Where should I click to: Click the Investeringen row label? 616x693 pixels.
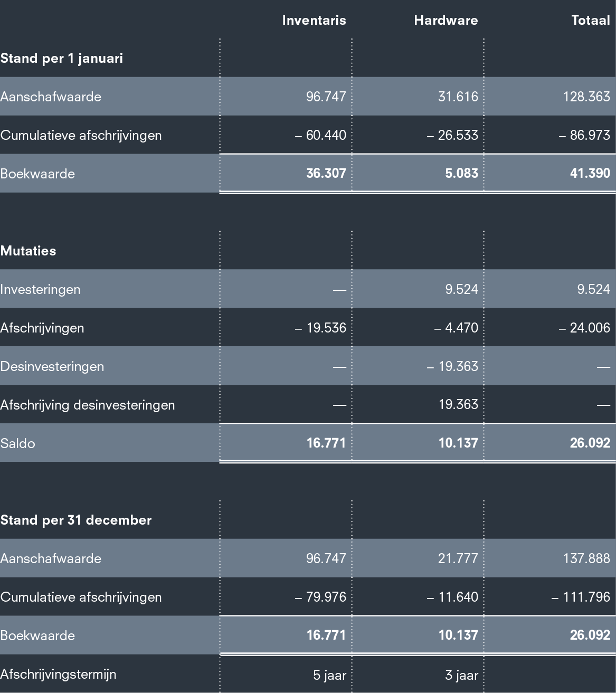41,289
